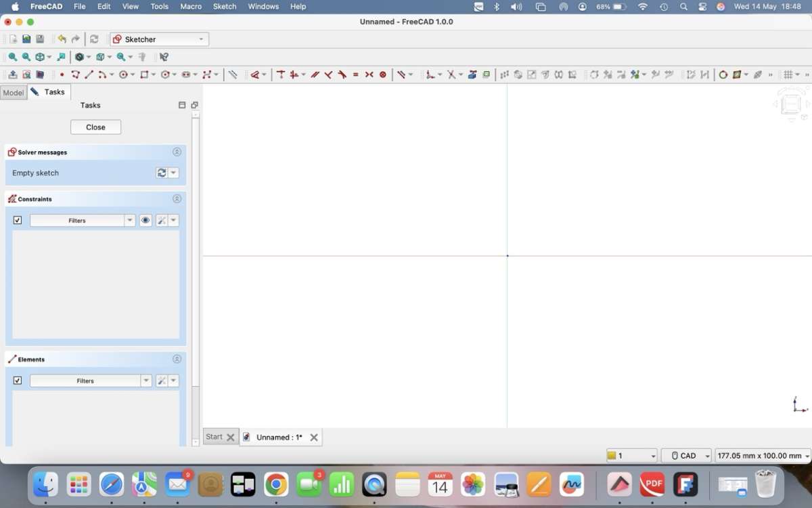
Task: Apply the Horizontal/Vertical constraint
Action: pos(294,75)
